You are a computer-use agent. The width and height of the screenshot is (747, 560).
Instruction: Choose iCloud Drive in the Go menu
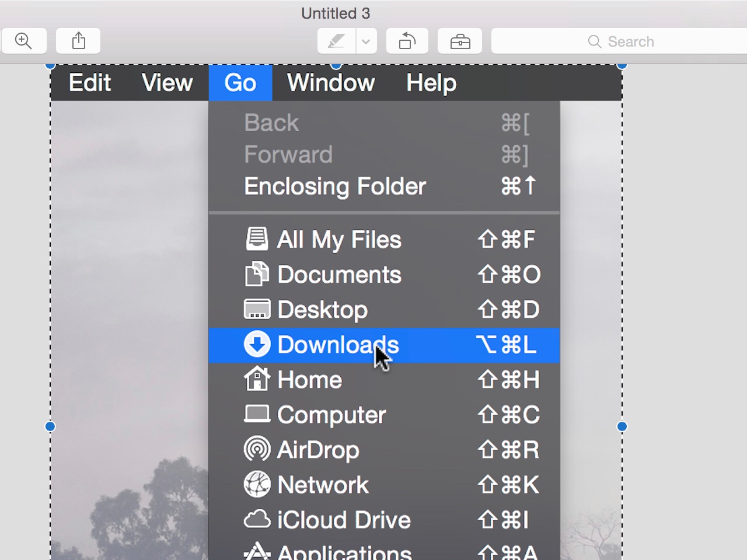384,520
